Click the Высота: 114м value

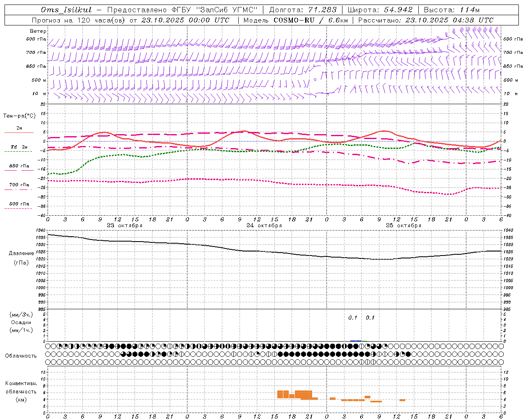(452, 10)
